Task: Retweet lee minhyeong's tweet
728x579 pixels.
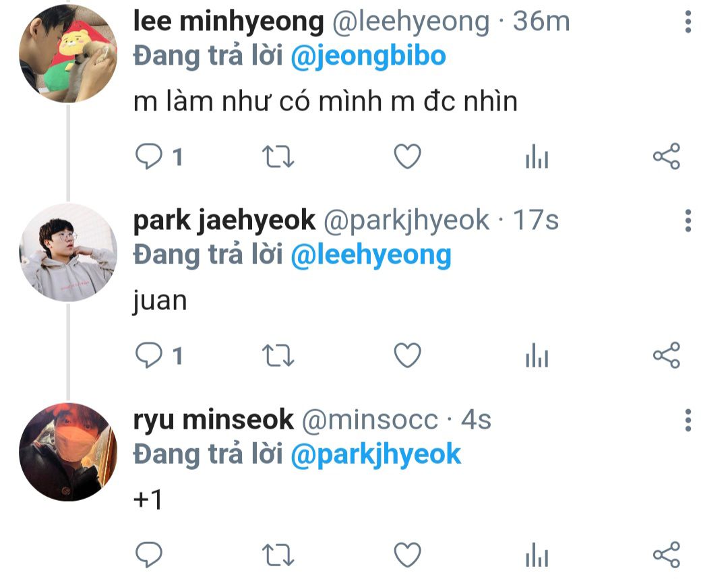Action: click(x=278, y=156)
